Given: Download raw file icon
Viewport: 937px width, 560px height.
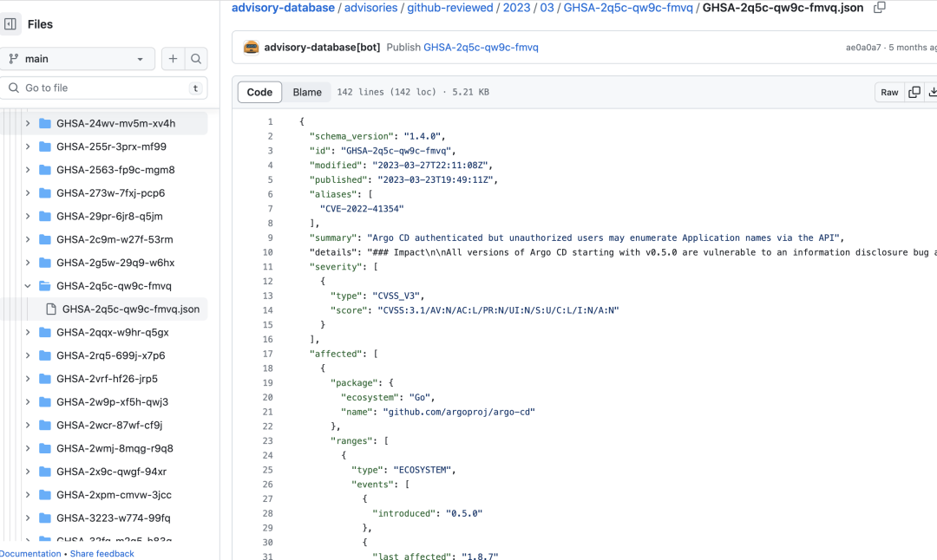Looking at the screenshot, I should pos(932,92).
